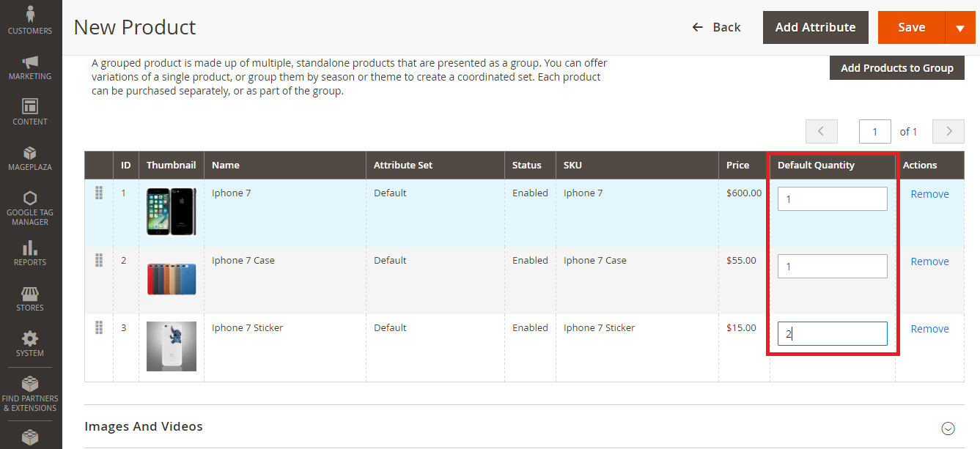The height and width of the screenshot is (449, 980).
Task: Grab drag handle for Iphone 7 Sticker row
Action: [x=99, y=327]
